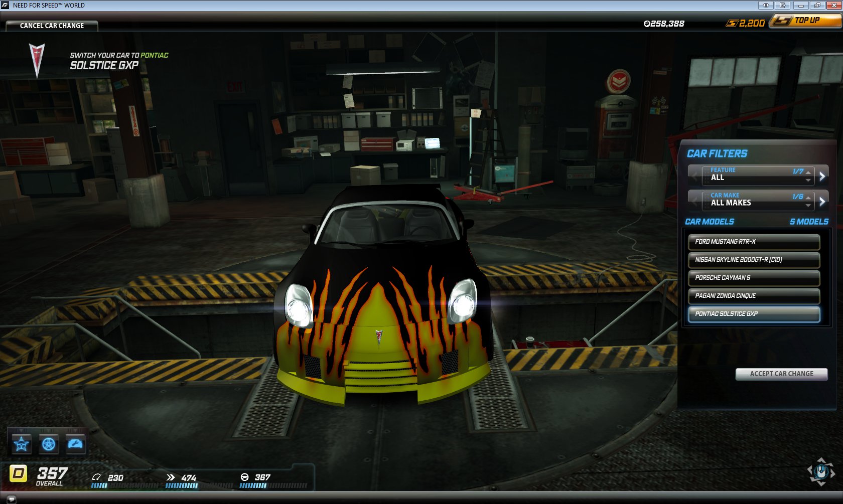Click the 5 Models count label

tap(809, 222)
